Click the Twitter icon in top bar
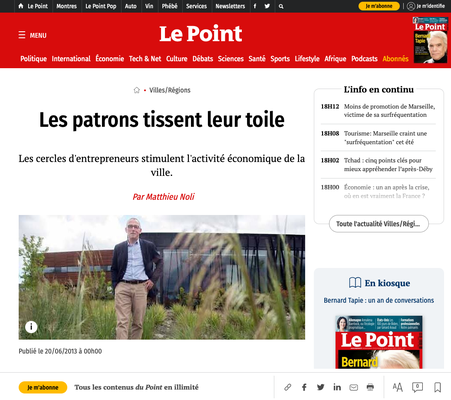 [x=267, y=6]
